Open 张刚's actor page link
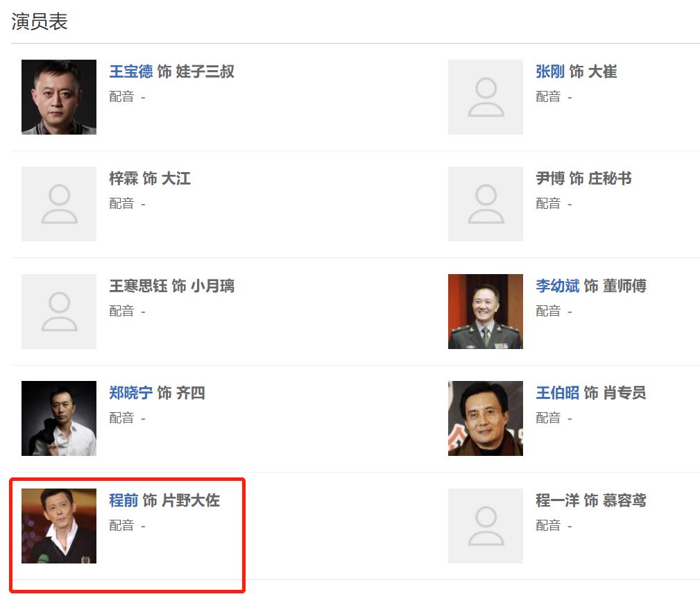 (549, 71)
